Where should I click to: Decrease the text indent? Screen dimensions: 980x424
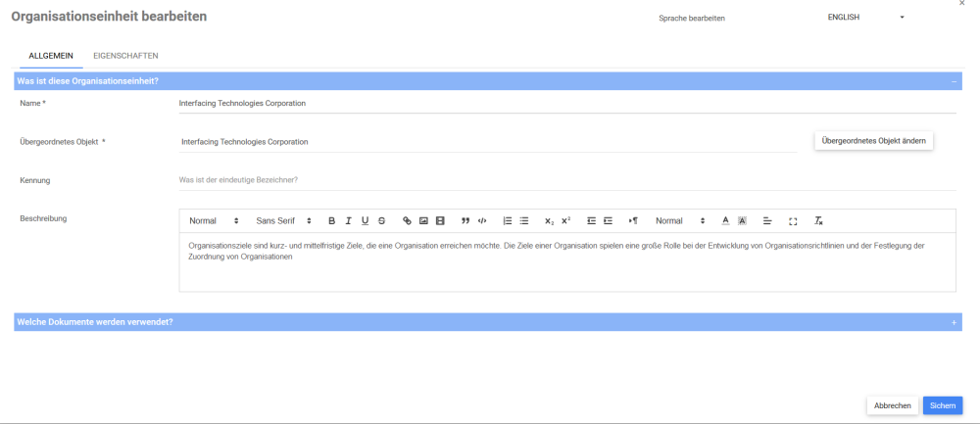[x=591, y=221]
